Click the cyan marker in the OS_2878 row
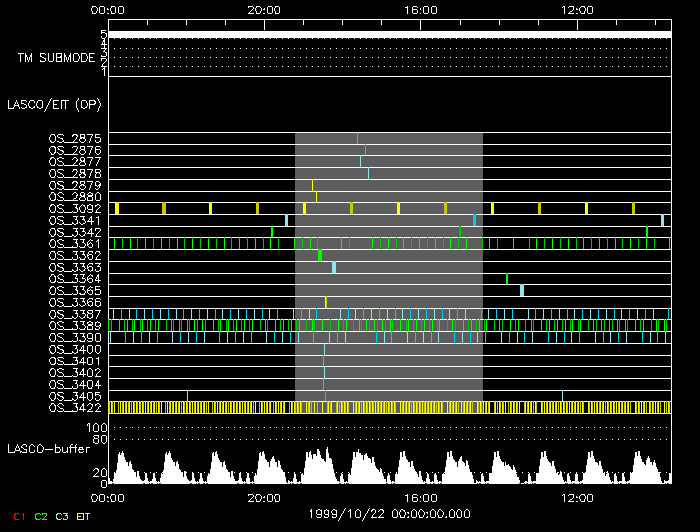The height and width of the screenshot is (532, 700). [x=368, y=173]
